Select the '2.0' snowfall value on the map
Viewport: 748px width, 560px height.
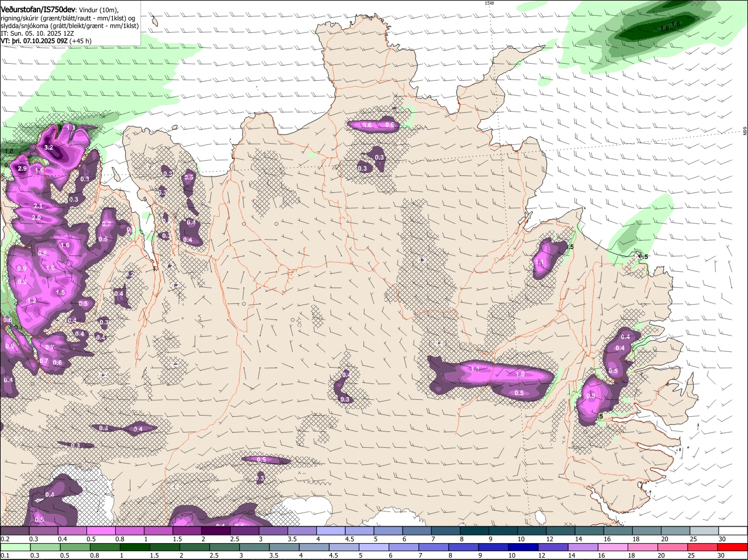36,217
